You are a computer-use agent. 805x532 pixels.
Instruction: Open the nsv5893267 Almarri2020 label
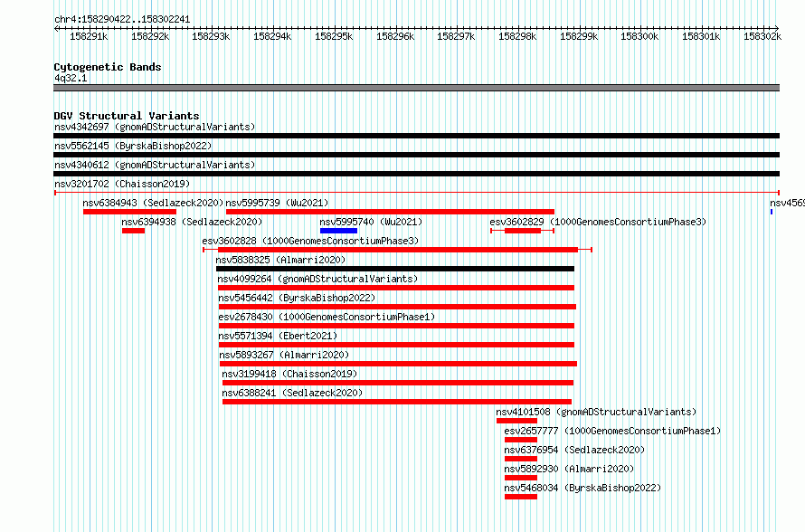(284, 355)
